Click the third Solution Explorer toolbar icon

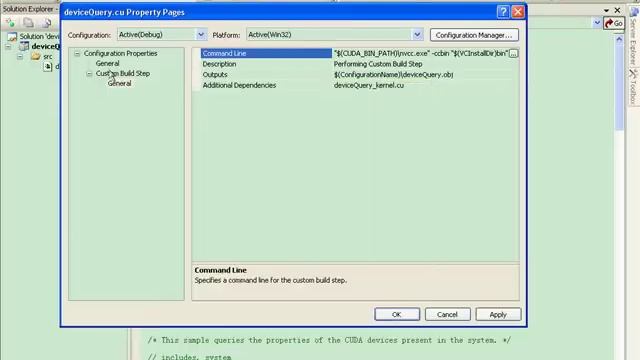coord(46,23)
